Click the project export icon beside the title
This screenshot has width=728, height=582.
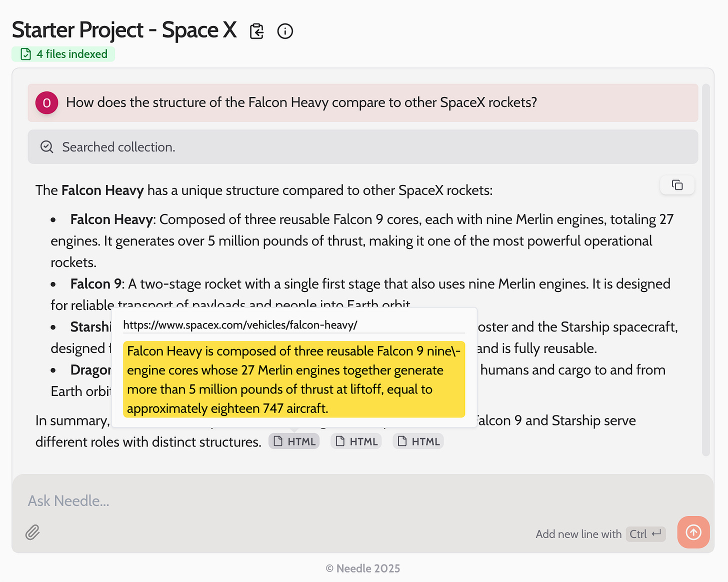coord(256,31)
